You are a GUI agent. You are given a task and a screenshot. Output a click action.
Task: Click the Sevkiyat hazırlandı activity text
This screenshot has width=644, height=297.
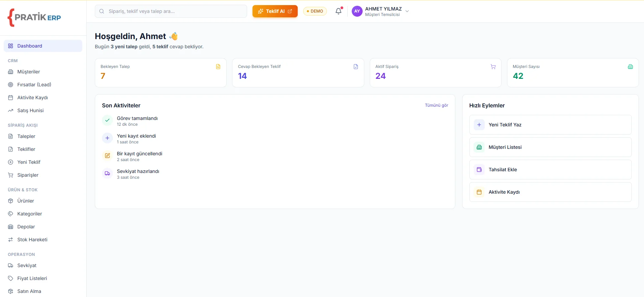click(x=138, y=171)
